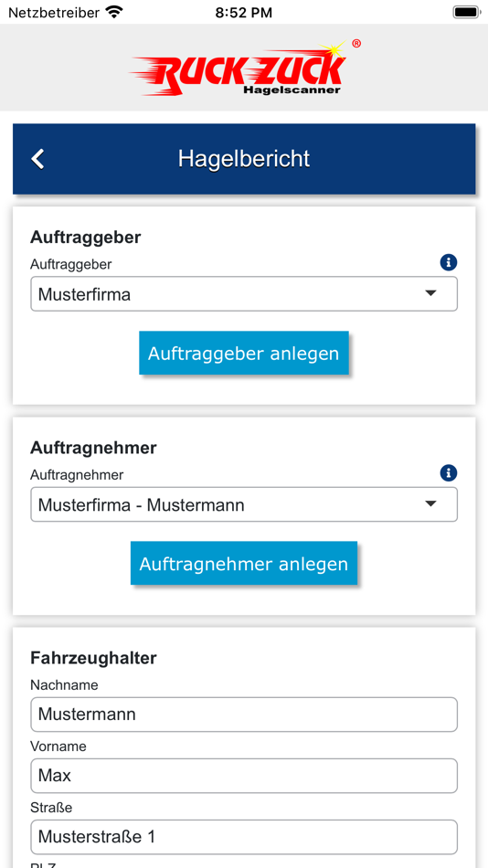Expand the Musterfirma - Mustermann dropdown
The height and width of the screenshot is (868, 488).
(244, 504)
